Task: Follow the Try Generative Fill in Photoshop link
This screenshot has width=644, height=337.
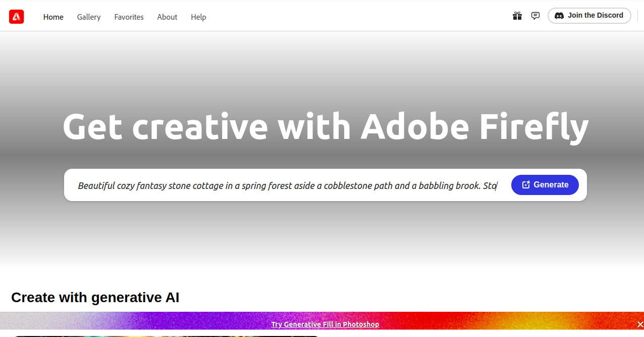Action: pyautogui.click(x=325, y=324)
